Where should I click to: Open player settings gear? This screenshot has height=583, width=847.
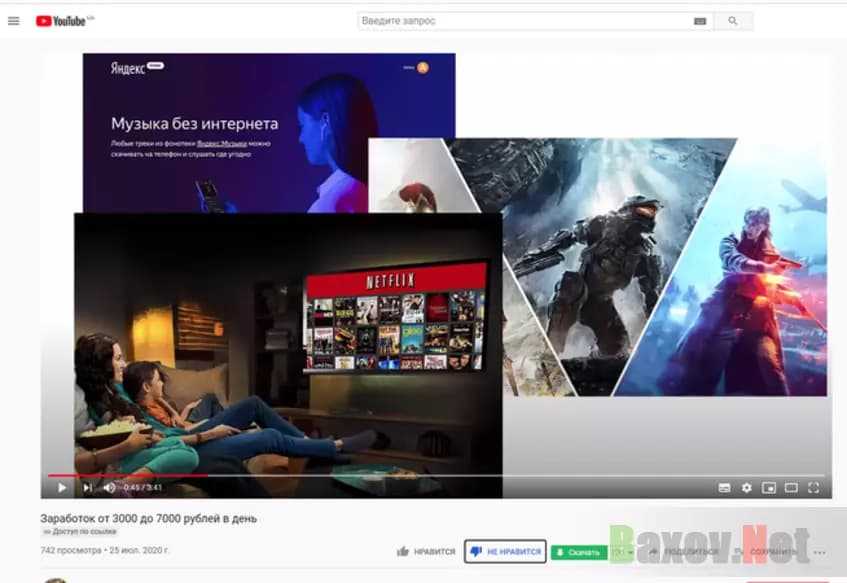coord(746,488)
